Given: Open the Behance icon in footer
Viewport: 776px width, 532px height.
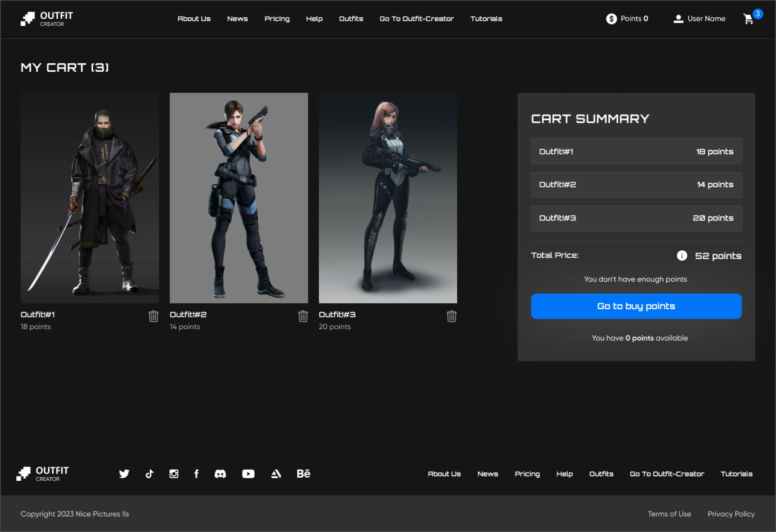Looking at the screenshot, I should tap(303, 474).
